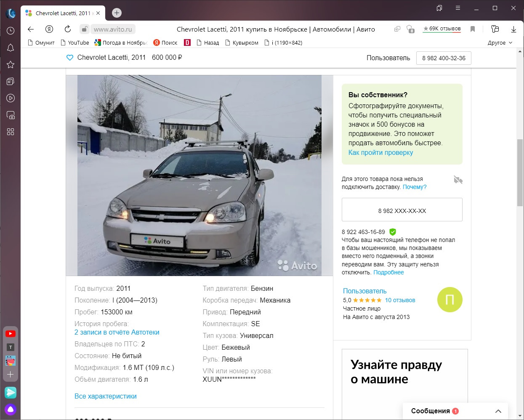Open notifications bell in sidebar
Screen dimensions: 524x420
[11, 48]
